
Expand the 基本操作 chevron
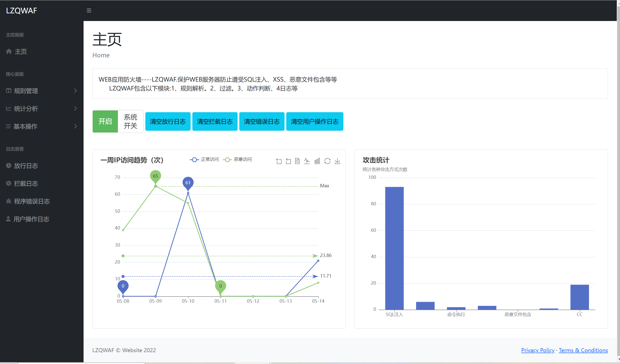tap(76, 126)
